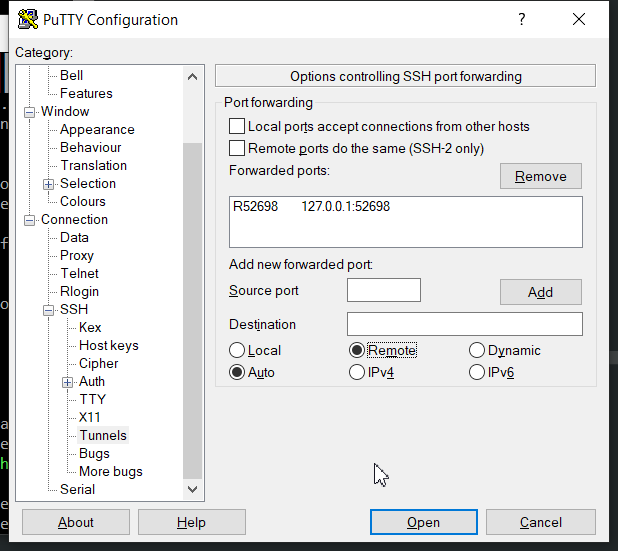The width and height of the screenshot is (618, 551).
Task: Collapse the Window tree node
Action: [x=30, y=112]
